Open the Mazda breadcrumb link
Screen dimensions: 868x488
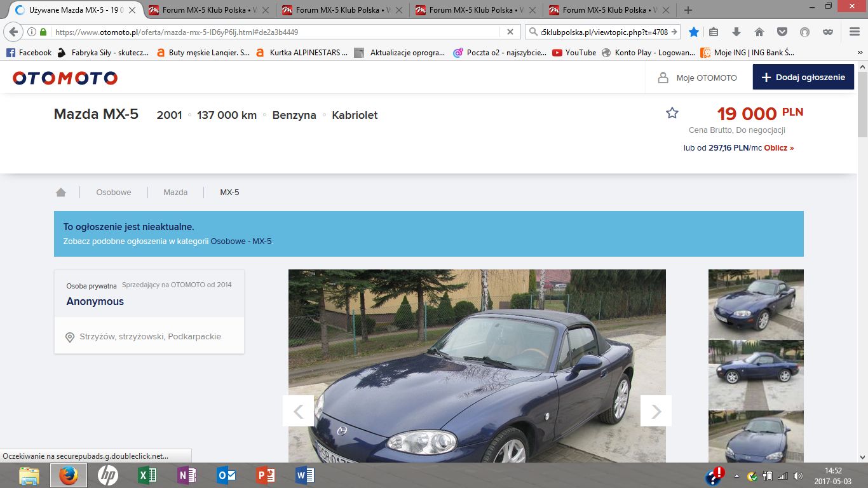pyautogui.click(x=175, y=192)
